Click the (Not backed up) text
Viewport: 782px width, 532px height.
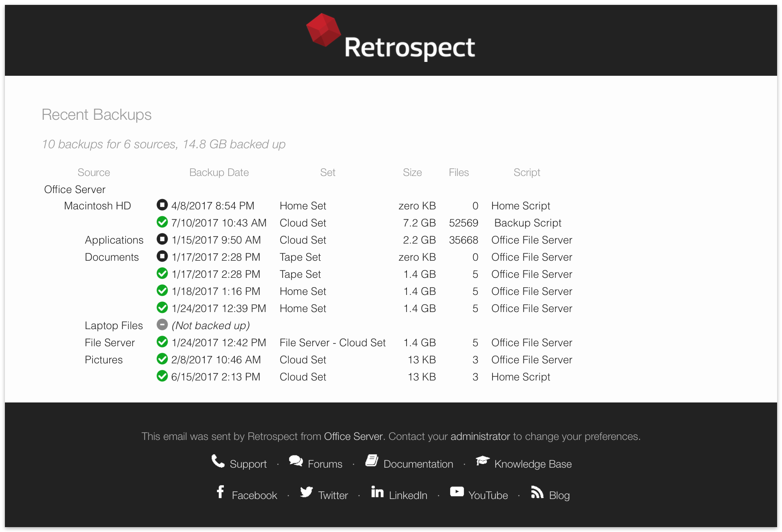pyautogui.click(x=210, y=325)
